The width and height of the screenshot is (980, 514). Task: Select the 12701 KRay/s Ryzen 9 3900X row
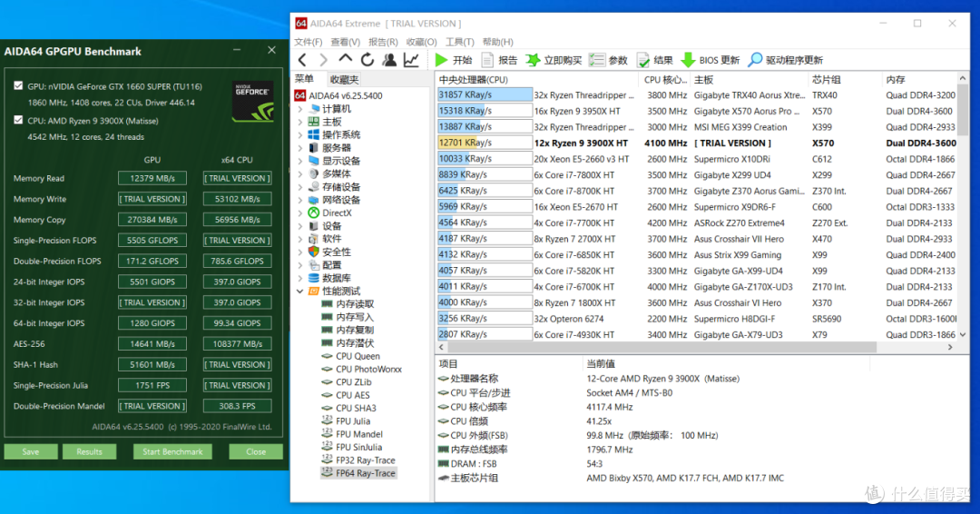(697, 143)
